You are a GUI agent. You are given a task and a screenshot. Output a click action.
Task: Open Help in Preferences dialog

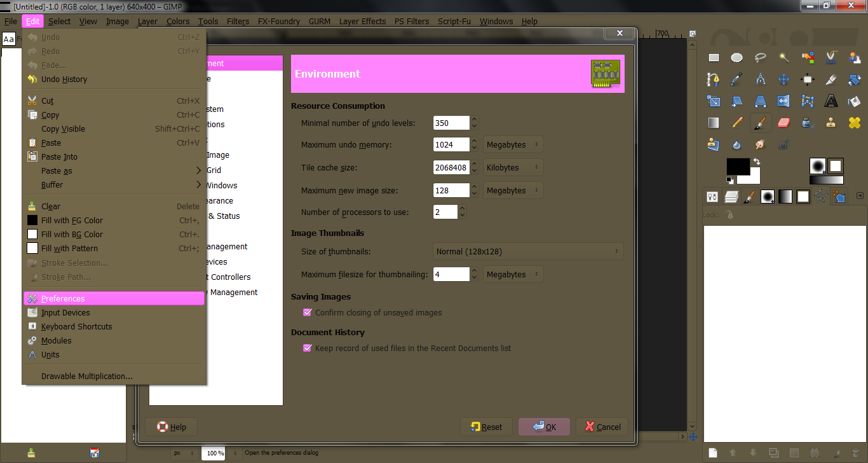tap(172, 427)
